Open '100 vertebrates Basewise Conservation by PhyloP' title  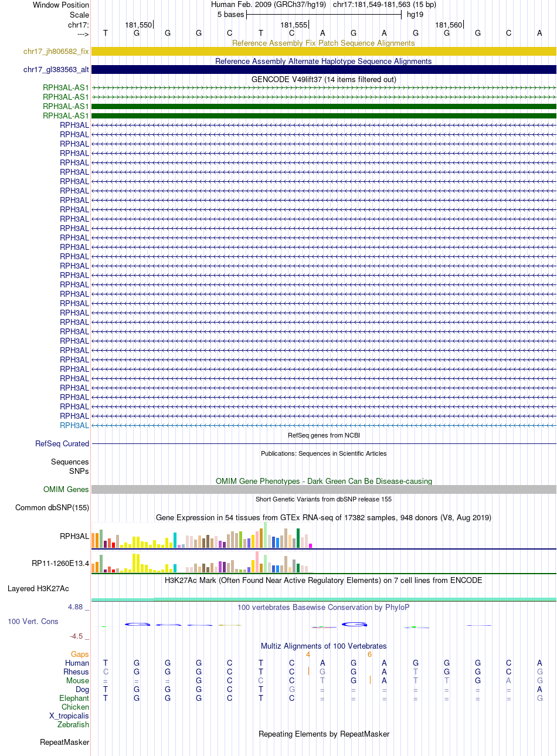pos(324,607)
